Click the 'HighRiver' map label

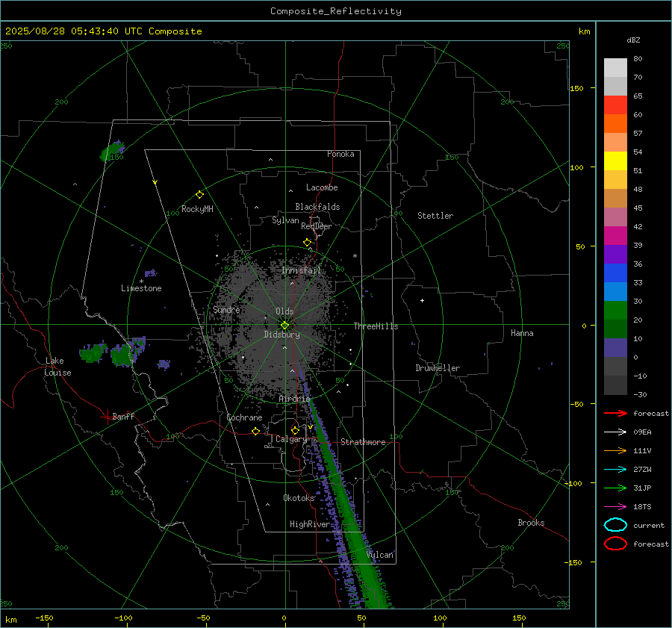pos(310,524)
